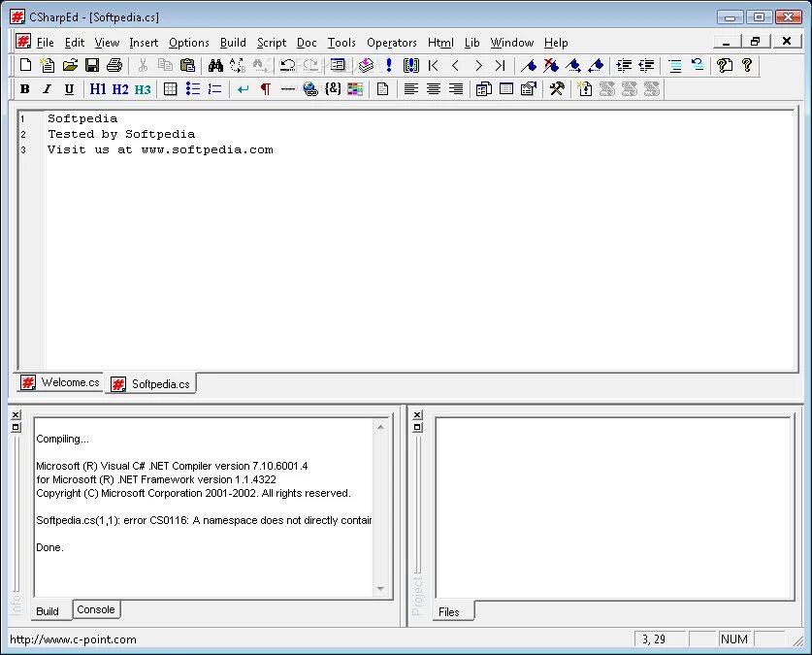Open the Build menu
Screen dimensions: 812x655
pos(233,43)
